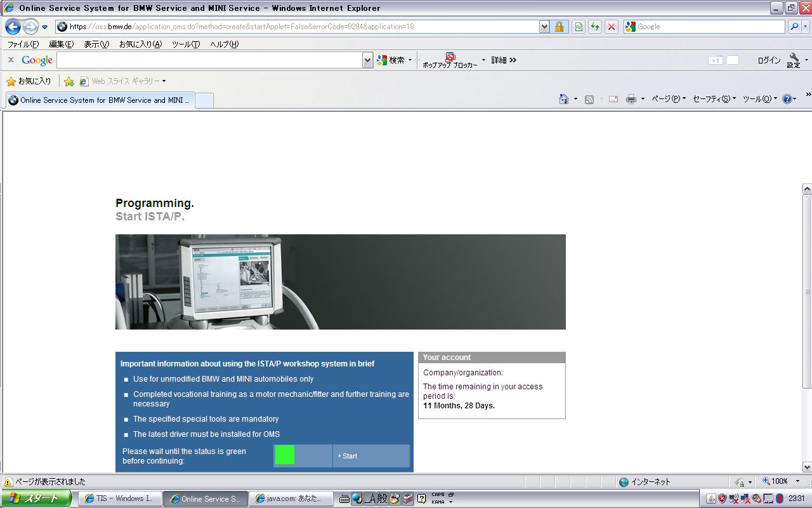Open the ツール(O) command bar menu
Image resolution: width=812 pixels, height=508 pixels.
click(760, 99)
